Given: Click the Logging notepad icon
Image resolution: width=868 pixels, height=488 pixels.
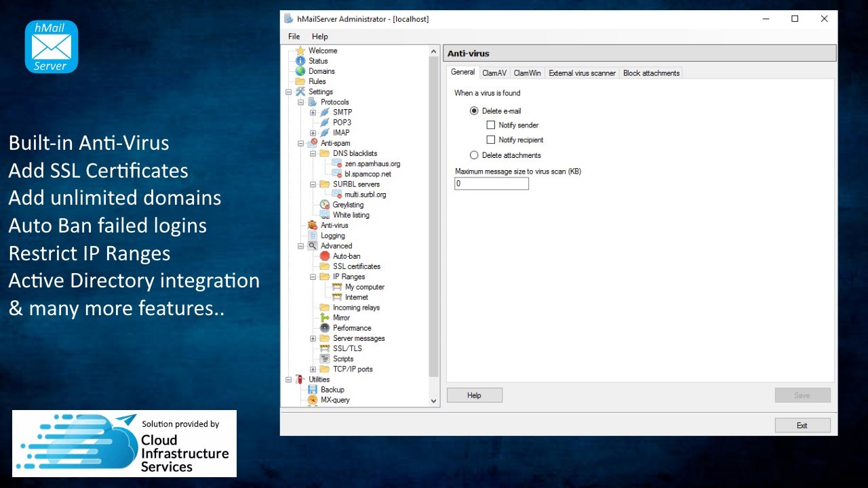Looking at the screenshot, I should click(313, 236).
